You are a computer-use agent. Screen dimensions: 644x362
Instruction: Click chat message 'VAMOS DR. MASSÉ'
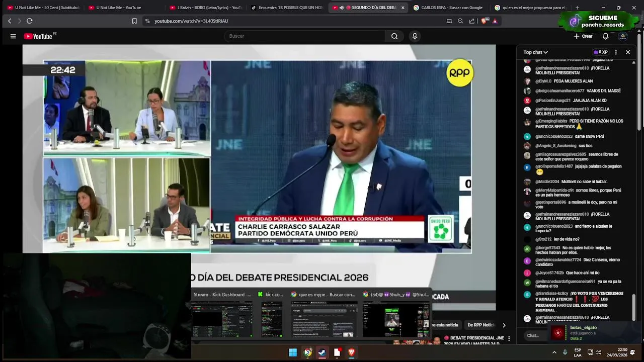click(604, 91)
